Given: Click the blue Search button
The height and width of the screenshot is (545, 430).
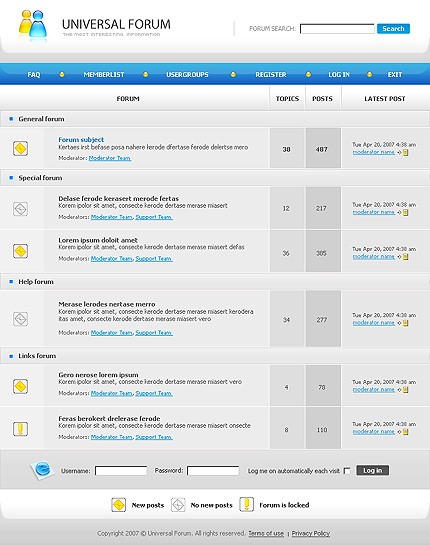Looking at the screenshot, I should click(393, 29).
